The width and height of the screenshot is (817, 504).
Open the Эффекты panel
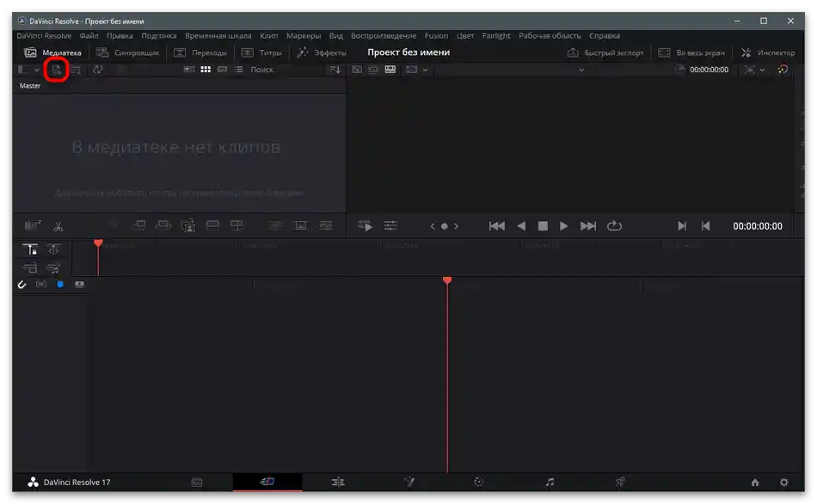pyautogui.click(x=321, y=52)
